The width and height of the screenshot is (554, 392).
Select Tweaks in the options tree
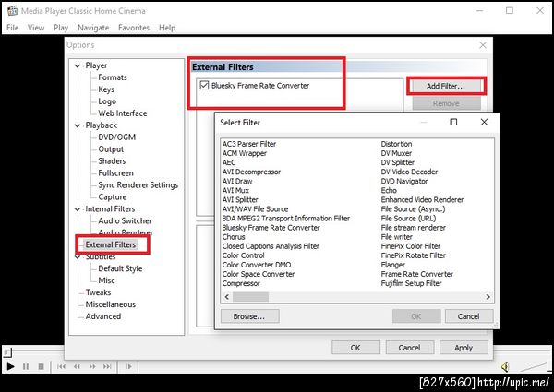(98, 293)
